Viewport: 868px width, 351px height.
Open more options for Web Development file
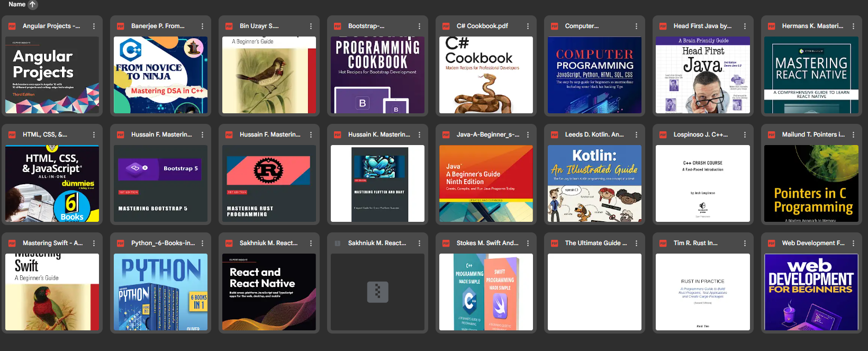pyautogui.click(x=853, y=243)
